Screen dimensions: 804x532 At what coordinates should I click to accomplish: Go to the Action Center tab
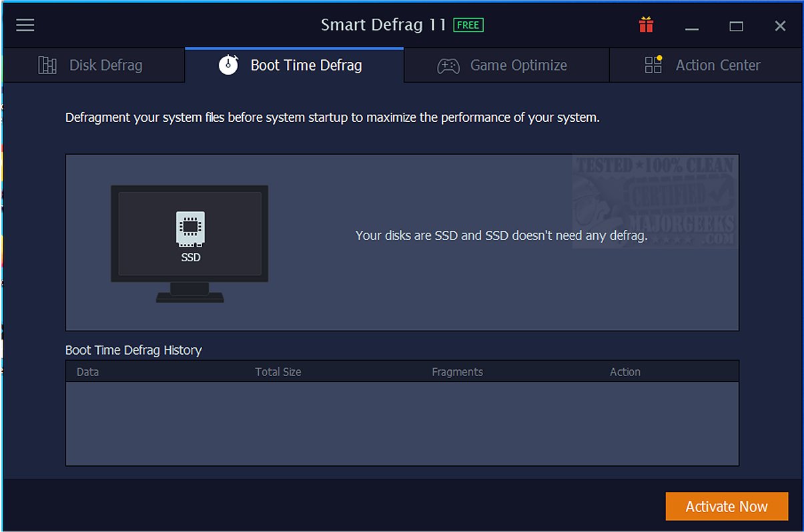(x=705, y=65)
